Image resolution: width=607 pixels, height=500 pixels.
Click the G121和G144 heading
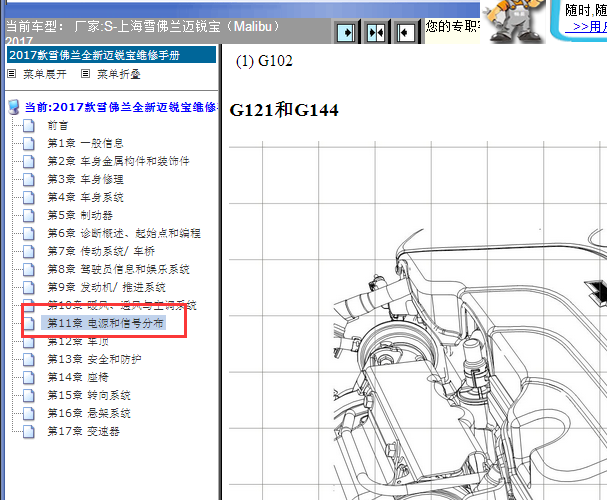[284, 110]
